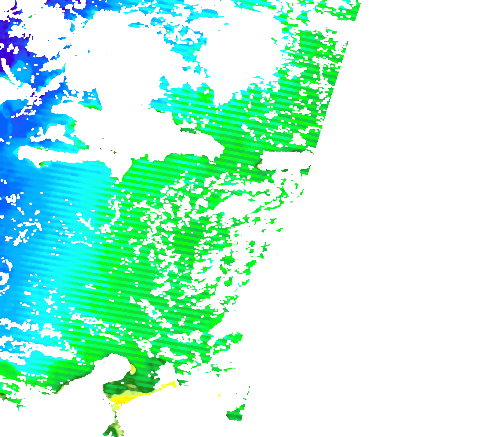Viewport: 504px width, 437px height.
Task: Click the green patch in the bottom-left corner
Action: point(12,391)
